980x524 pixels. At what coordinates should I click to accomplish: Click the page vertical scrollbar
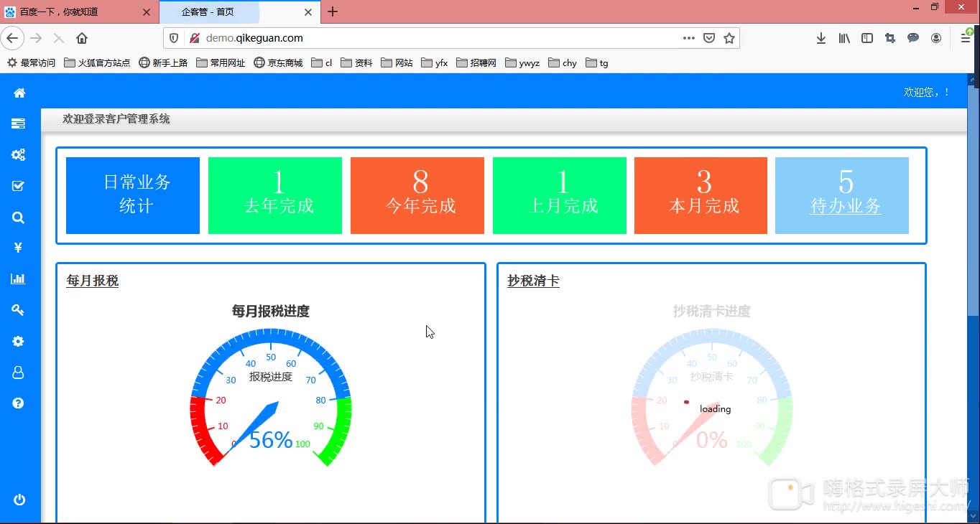[x=973, y=298]
